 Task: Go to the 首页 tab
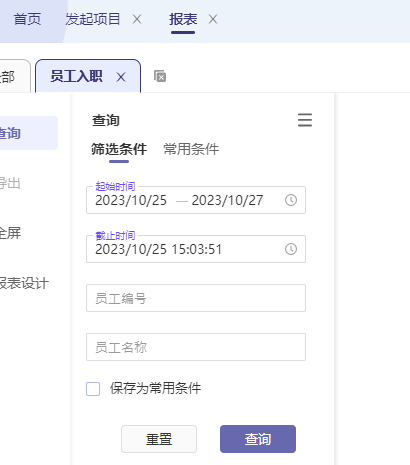pyautogui.click(x=27, y=19)
